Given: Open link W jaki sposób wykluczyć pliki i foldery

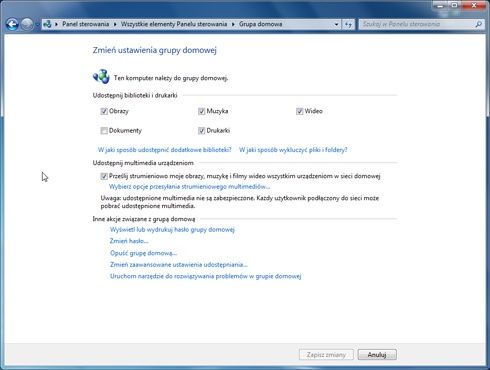Looking at the screenshot, I should tap(293, 150).
